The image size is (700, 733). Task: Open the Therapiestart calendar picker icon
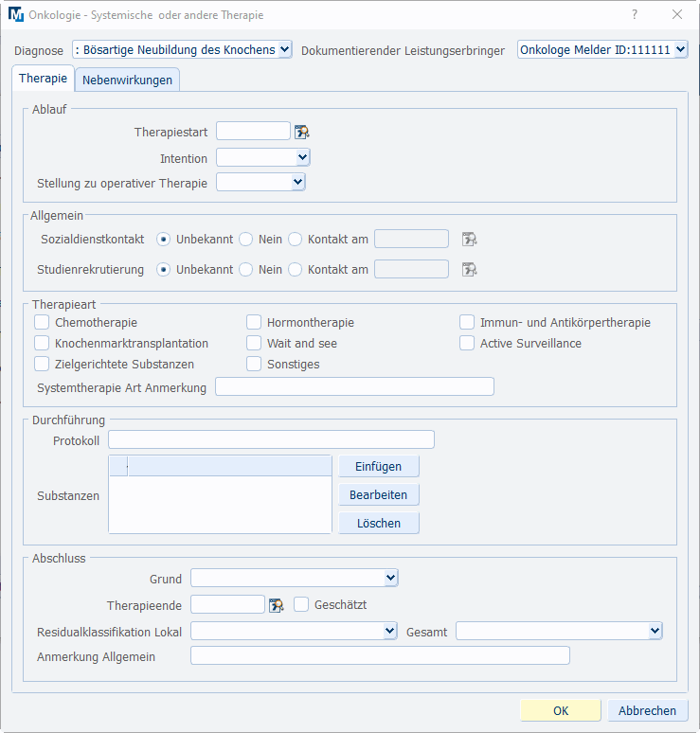(302, 132)
